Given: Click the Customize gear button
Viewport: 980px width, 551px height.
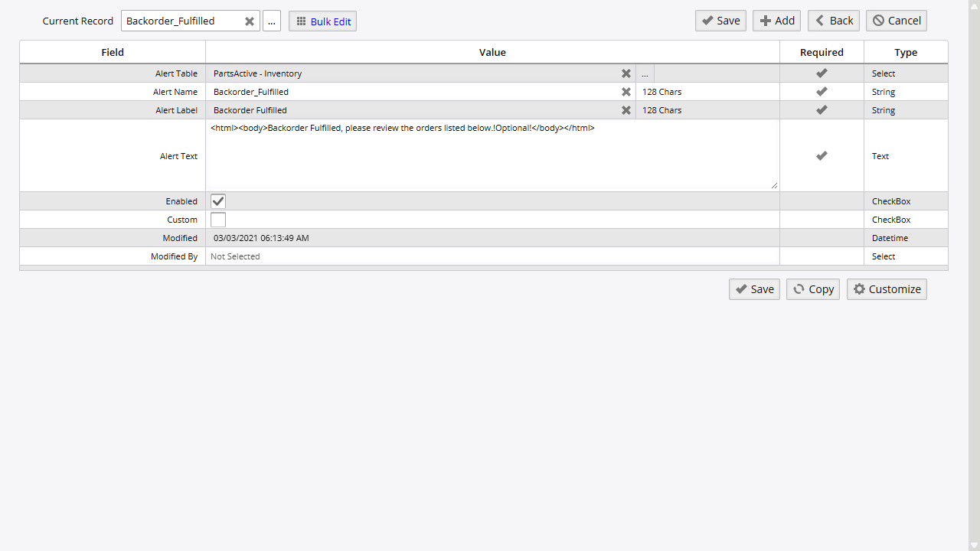Looking at the screenshot, I should 887,289.
